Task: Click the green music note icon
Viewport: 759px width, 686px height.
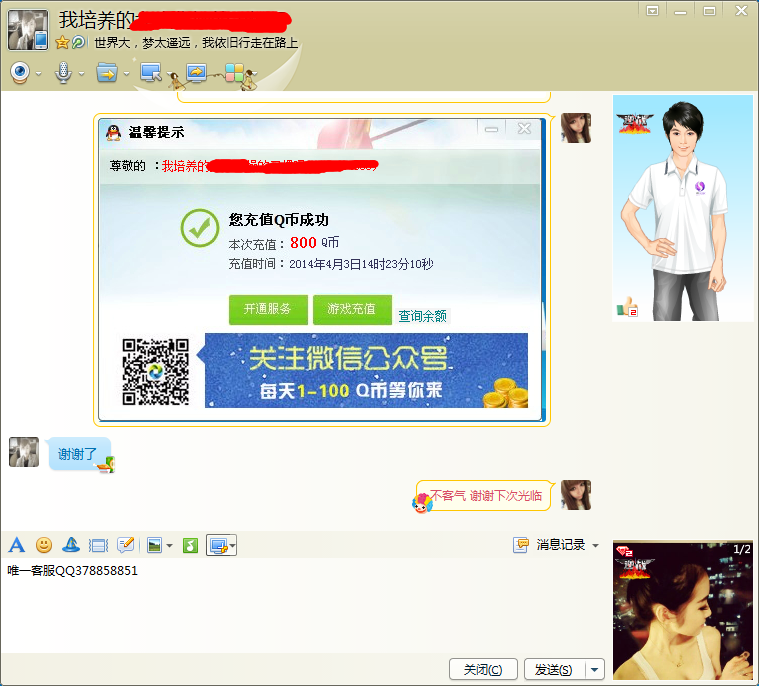Action: [x=190, y=546]
